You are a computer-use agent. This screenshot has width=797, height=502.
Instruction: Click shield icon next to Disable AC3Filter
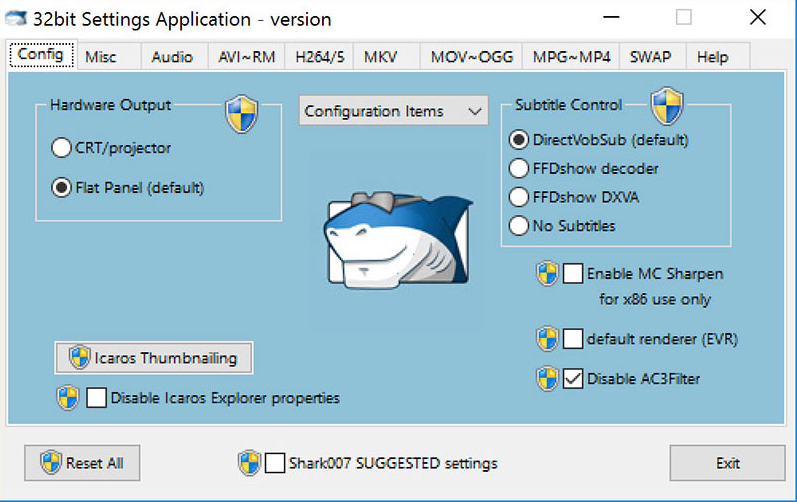coord(547,379)
